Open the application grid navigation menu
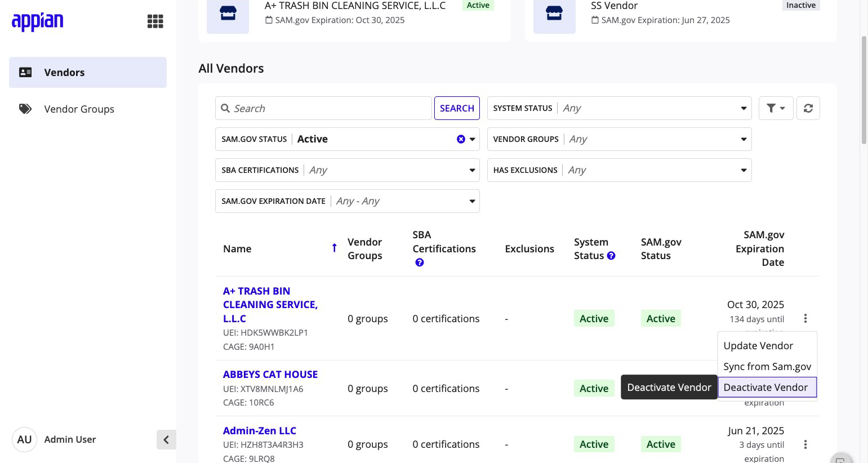Image resolution: width=868 pixels, height=463 pixels. point(155,21)
